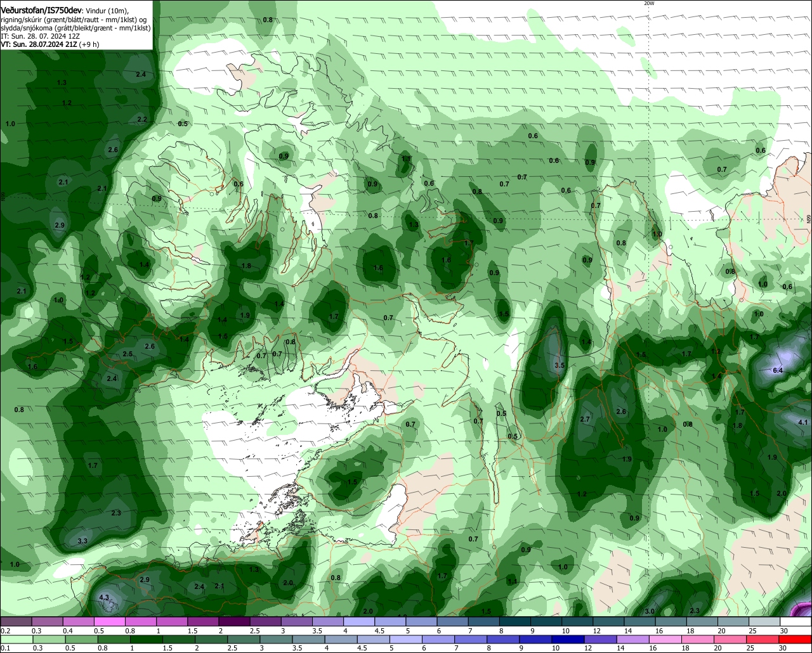Click the 4.3 precipitation value on the map

coord(105,597)
